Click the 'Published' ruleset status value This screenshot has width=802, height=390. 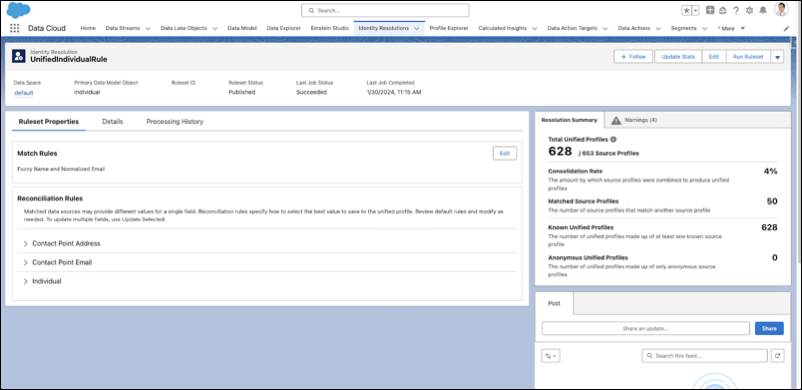pyautogui.click(x=242, y=92)
